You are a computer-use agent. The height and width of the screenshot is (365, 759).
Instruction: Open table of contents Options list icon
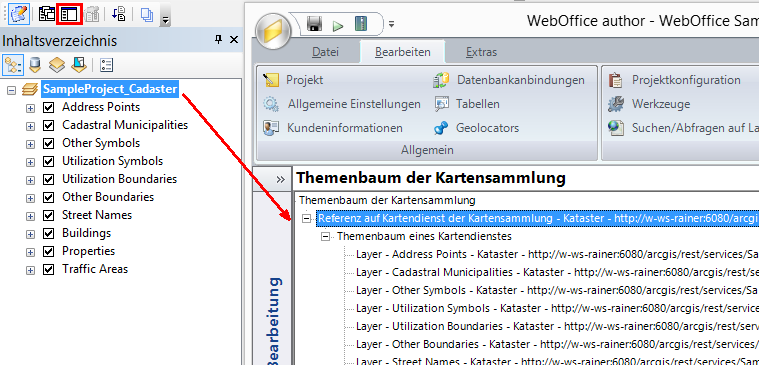click(107, 64)
